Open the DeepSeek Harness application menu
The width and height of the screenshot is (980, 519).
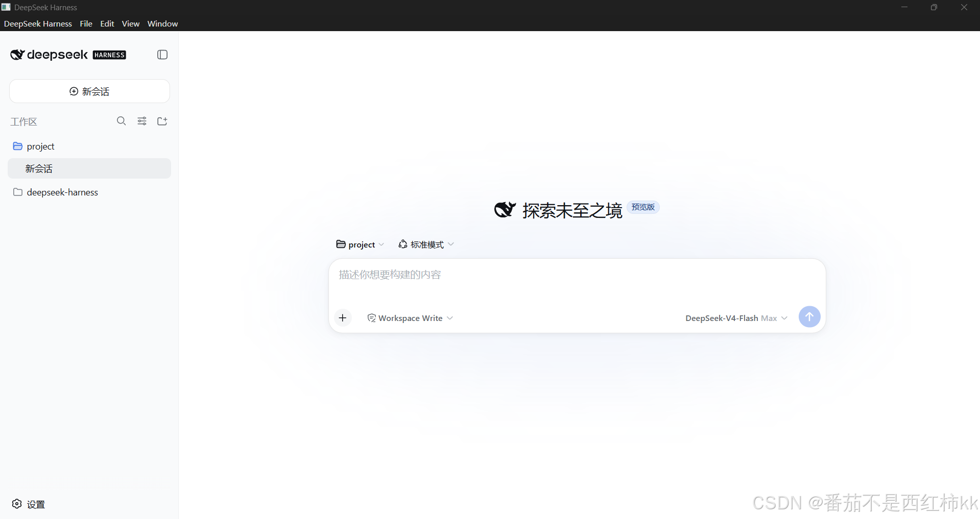(x=38, y=24)
